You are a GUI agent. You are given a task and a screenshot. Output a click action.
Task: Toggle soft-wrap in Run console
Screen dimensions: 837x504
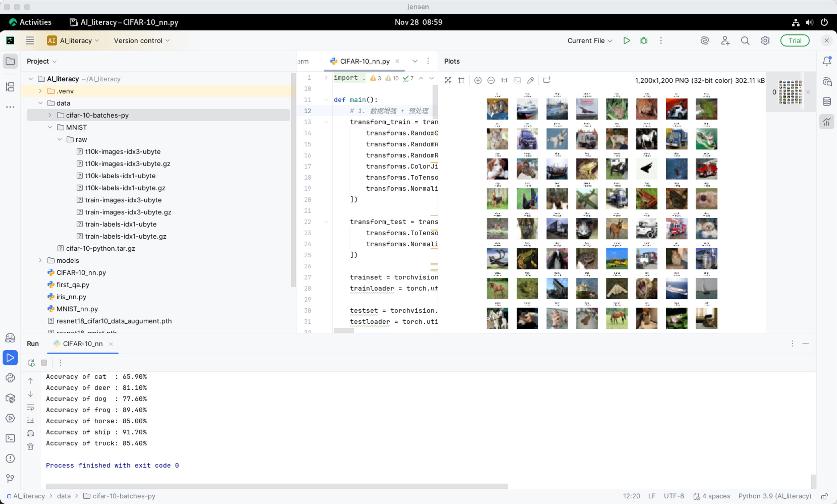coord(30,407)
